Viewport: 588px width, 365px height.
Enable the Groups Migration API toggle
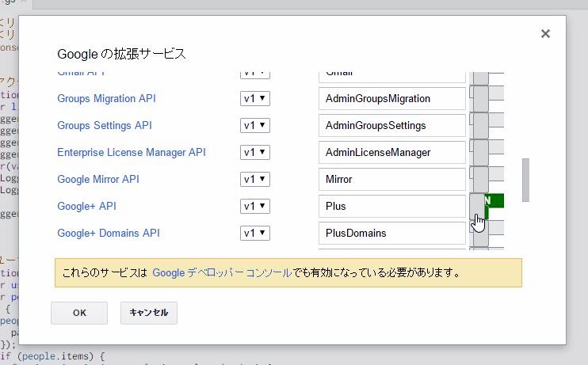487,99
